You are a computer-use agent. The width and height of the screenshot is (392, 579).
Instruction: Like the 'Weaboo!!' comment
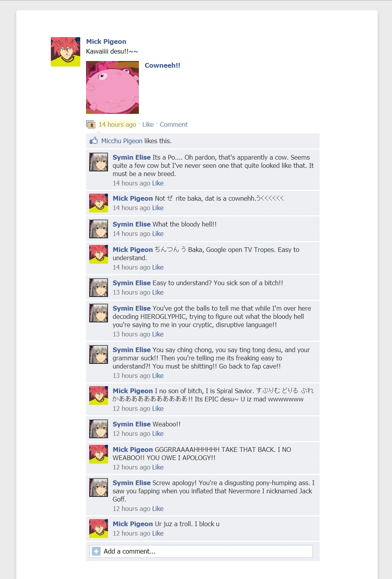158,433
